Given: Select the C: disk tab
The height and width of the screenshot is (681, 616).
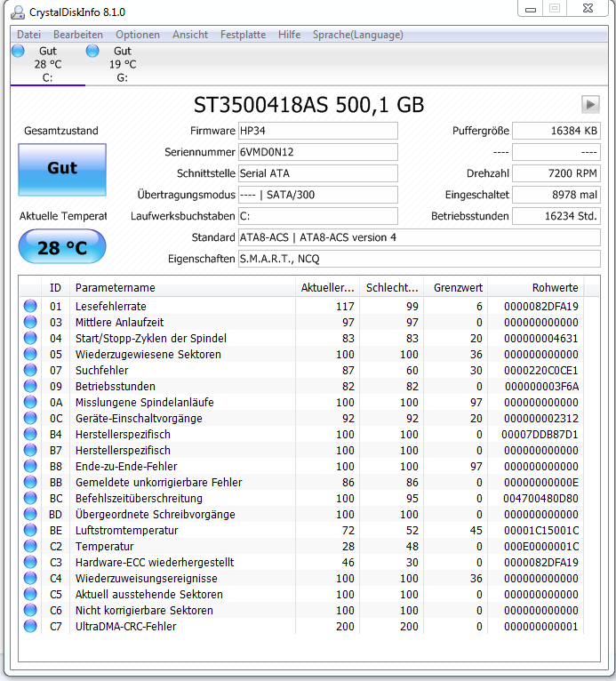Looking at the screenshot, I should tap(48, 64).
